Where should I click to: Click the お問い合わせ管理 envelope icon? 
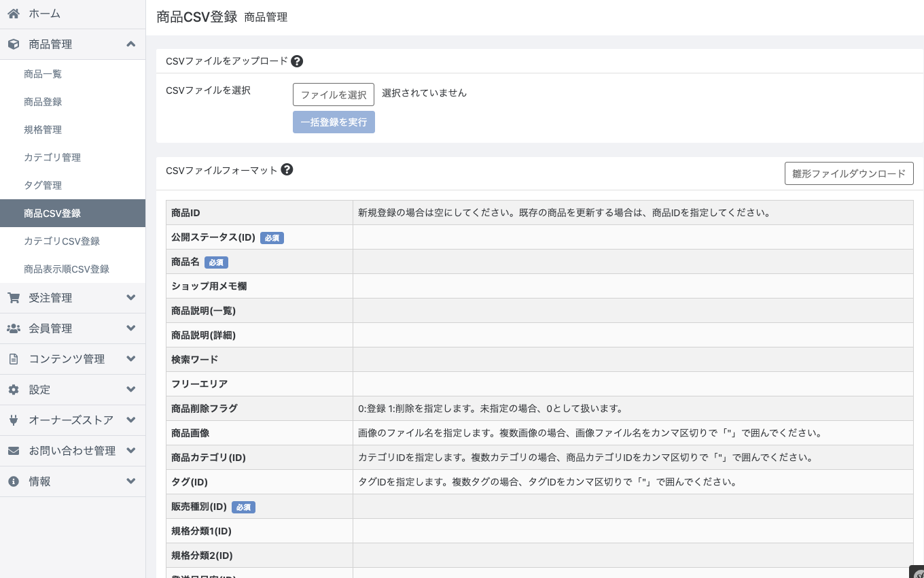click(14, 451)
